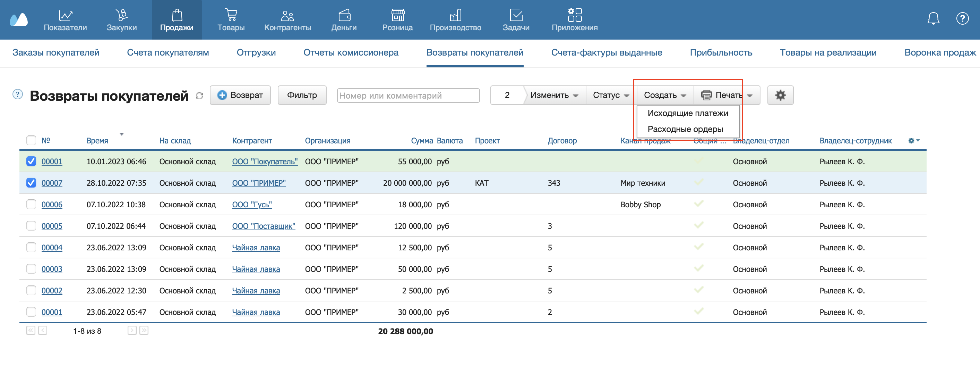Image resolution: width=980 pixels, height=366 pixels.
Task: Toggle the select-all checkbox in table header
Action: click(x=31, y=141)
